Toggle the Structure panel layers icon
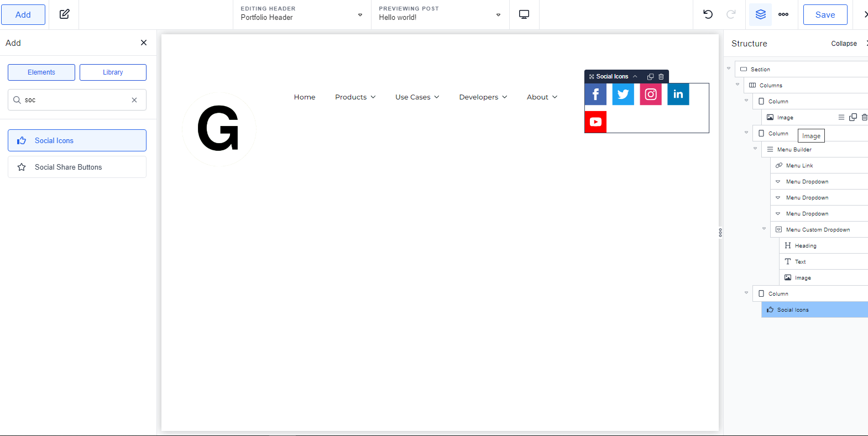The image size is (868, 436). (x=760, y=14)
